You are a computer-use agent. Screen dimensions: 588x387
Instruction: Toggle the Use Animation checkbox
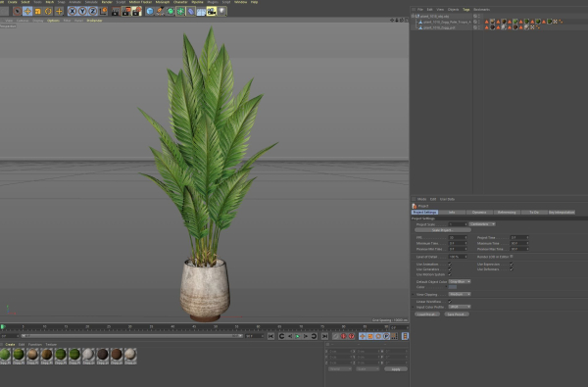pos(450,264)
